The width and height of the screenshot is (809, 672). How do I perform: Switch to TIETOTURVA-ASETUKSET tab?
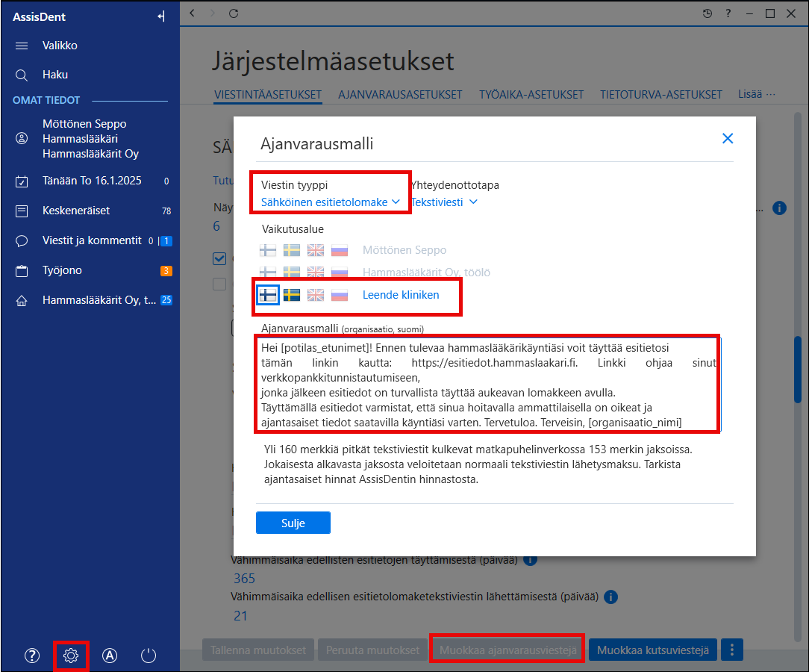coord(661,95)
